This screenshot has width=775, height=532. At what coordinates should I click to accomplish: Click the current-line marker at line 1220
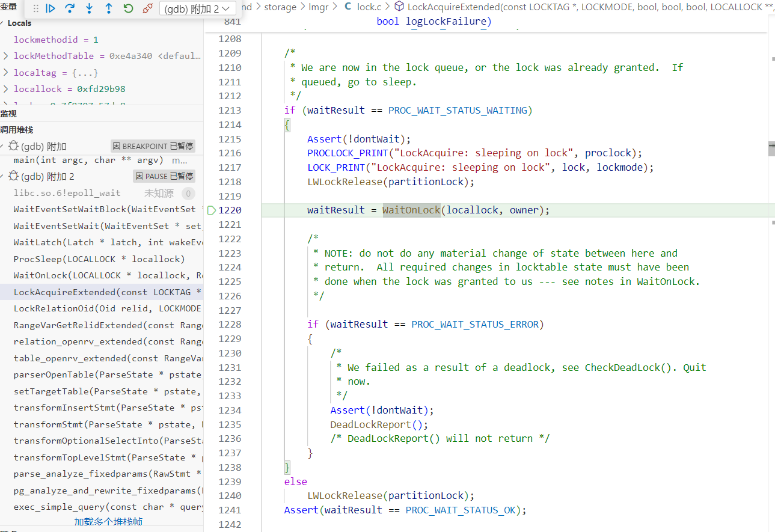(x=211, y=210)
